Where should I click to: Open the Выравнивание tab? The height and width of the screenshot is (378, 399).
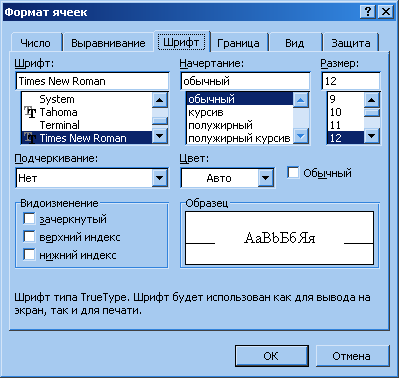pyautogui.click(x=108, y=43)
